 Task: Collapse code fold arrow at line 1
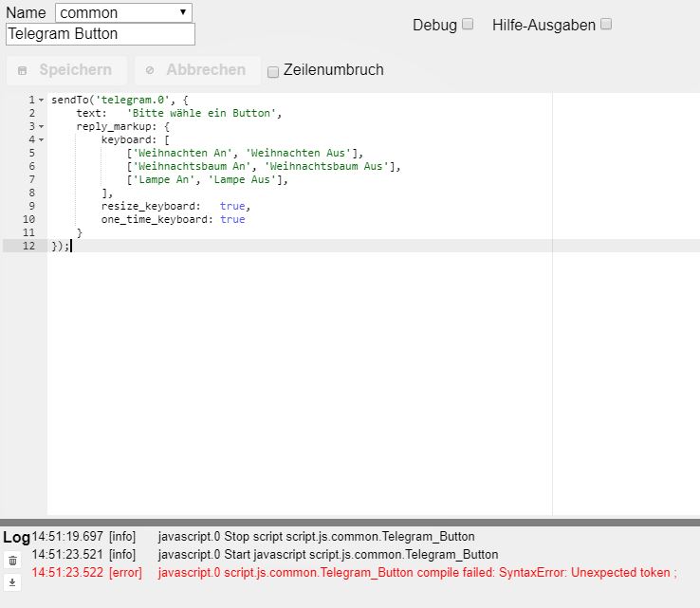click(x=41, y=100)
